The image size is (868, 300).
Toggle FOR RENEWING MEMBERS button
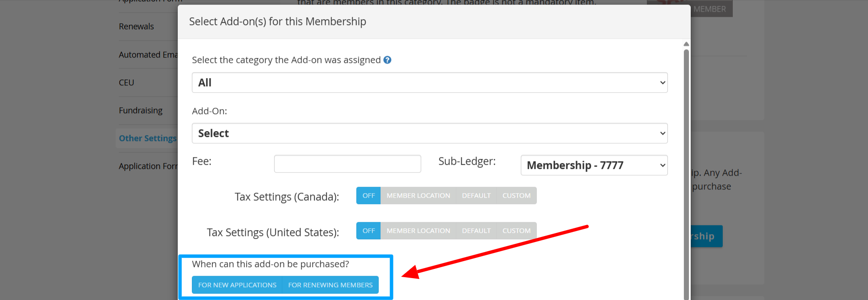(330, 285)
